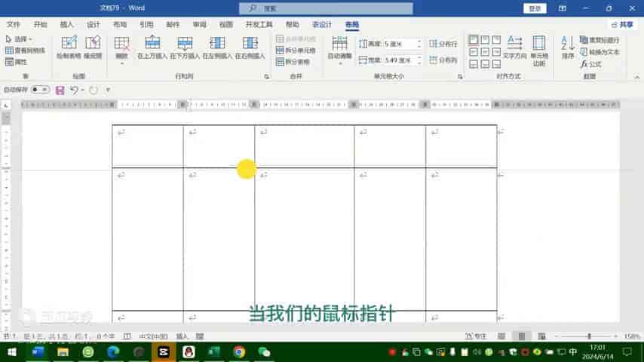Open Cell Size group dialog launcher

(460, 76)
